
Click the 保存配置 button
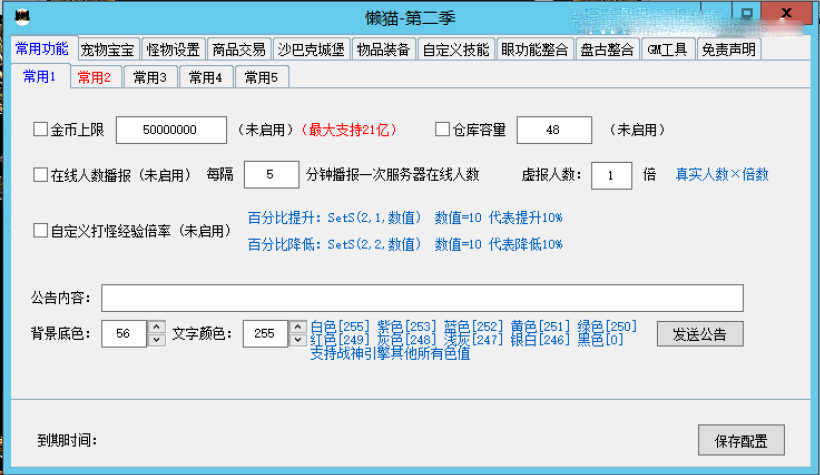click(740, 440)
